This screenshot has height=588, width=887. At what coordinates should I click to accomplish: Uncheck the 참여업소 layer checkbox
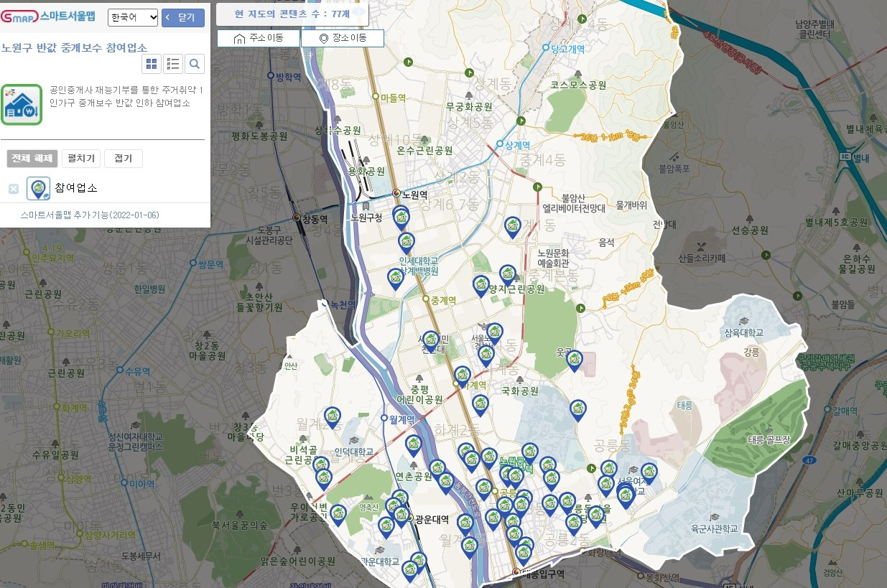(x=14, y=189)
